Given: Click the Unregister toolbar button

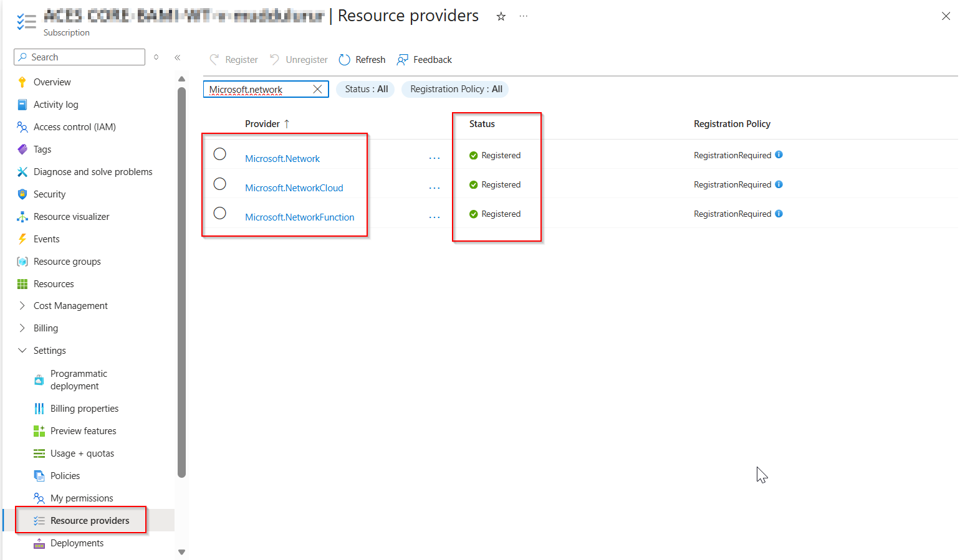Looking at the screenshot, I should click(x=299, y=60).
